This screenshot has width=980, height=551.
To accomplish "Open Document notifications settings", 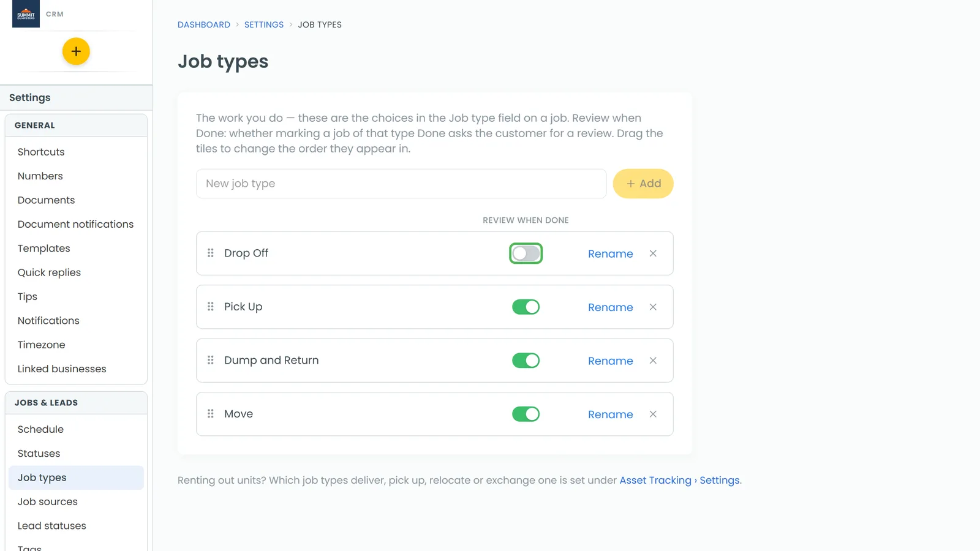I will click(x=76, y=224).
